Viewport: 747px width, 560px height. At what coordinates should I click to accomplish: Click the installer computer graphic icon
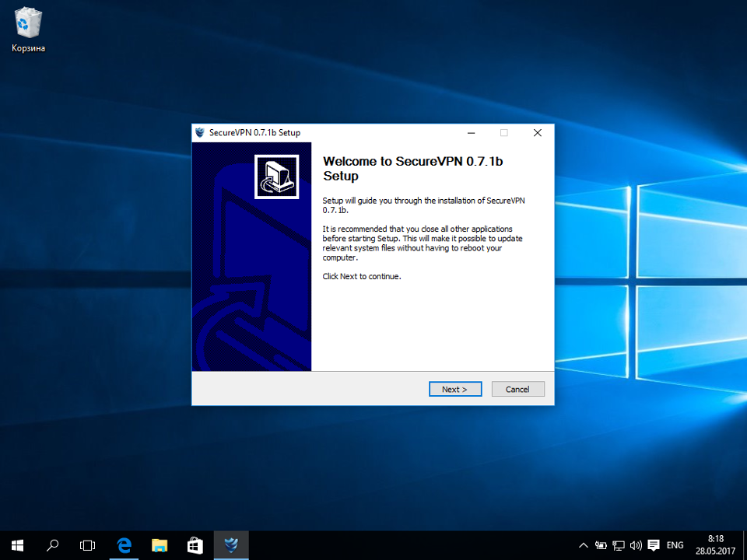(x=277, y=177)
